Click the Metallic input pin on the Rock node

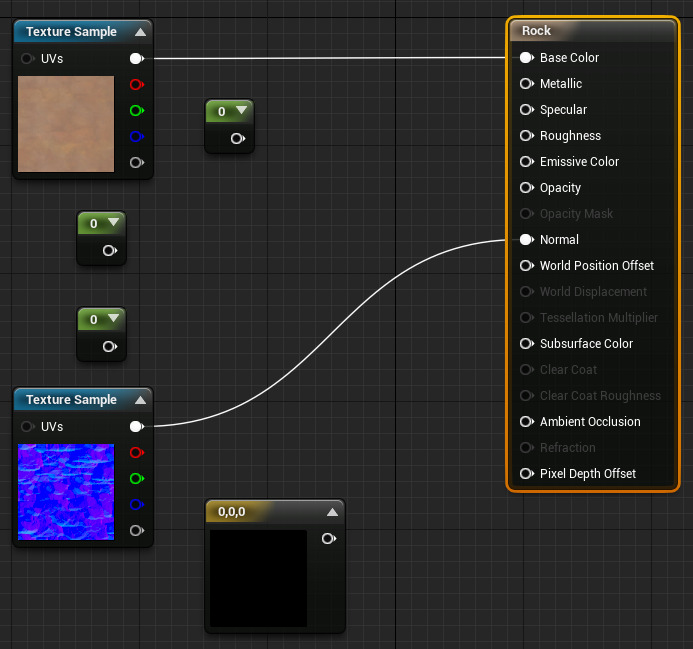click(526, 84)
